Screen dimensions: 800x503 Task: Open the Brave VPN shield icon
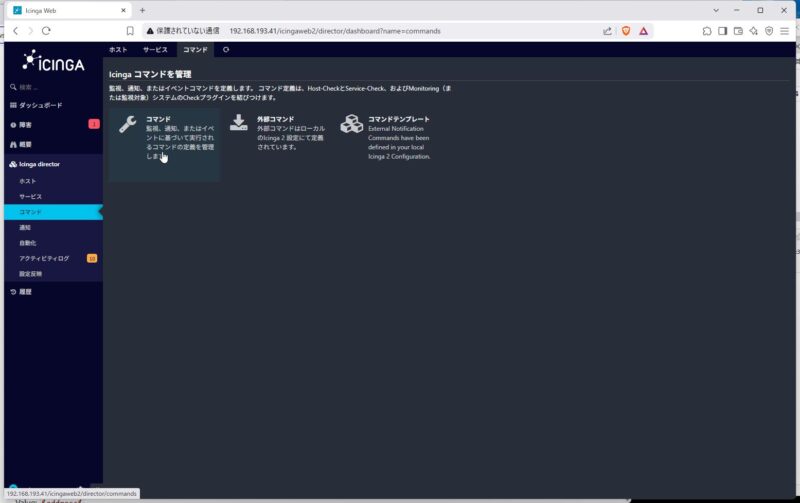[769, 31]
